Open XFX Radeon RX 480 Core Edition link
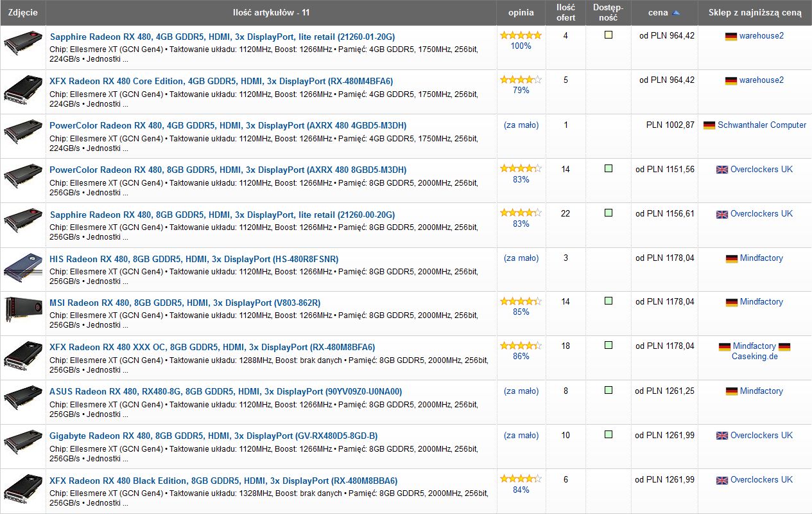Image resolution: width=812 pixels, height=514 pixels. [x=221, y=81]
